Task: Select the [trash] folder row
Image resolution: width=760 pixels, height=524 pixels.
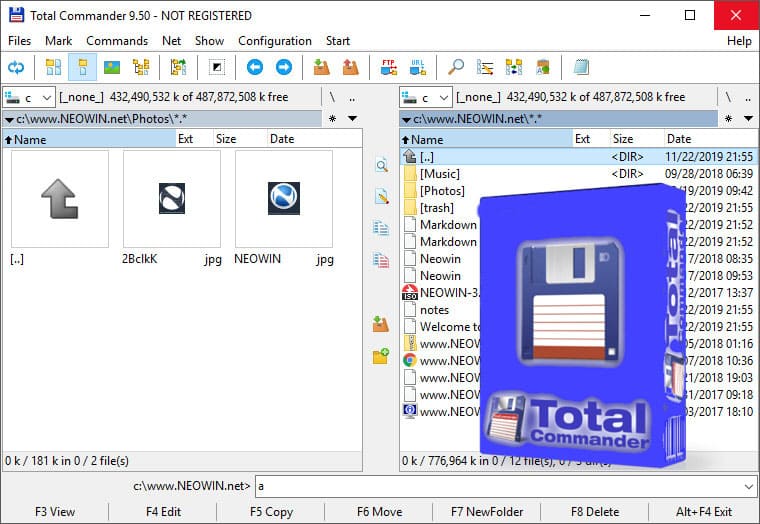Action: click(x=579, y=208)
